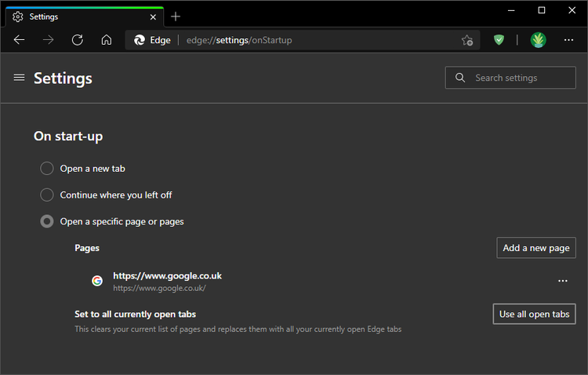Screen dimensions: 588x375
Task: Select 'Open a specific page or pages'
Action: [x=47, y=221]
